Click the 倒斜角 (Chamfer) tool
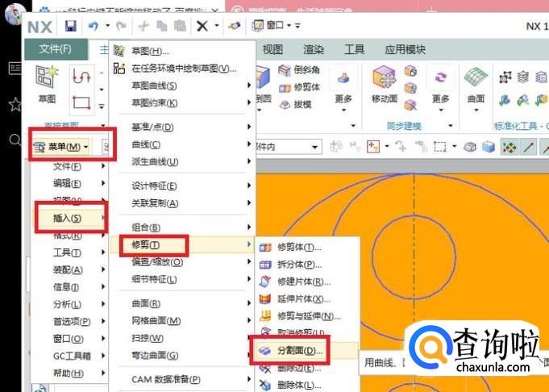 (x=299, y=70)
